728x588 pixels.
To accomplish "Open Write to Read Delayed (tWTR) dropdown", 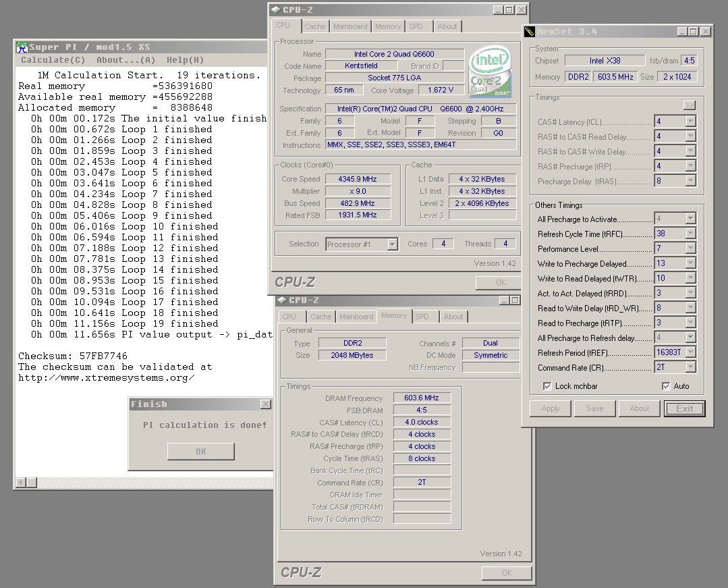I will (x=690, y=278).
